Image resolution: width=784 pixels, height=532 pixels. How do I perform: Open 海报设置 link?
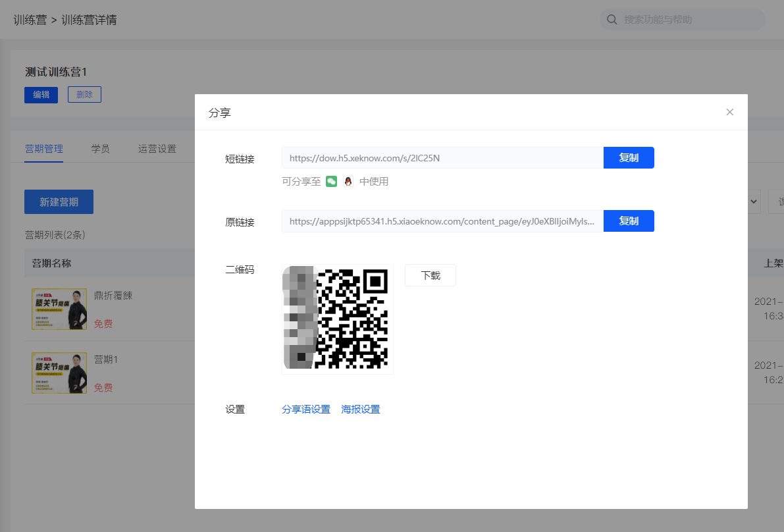coord(361,410)
